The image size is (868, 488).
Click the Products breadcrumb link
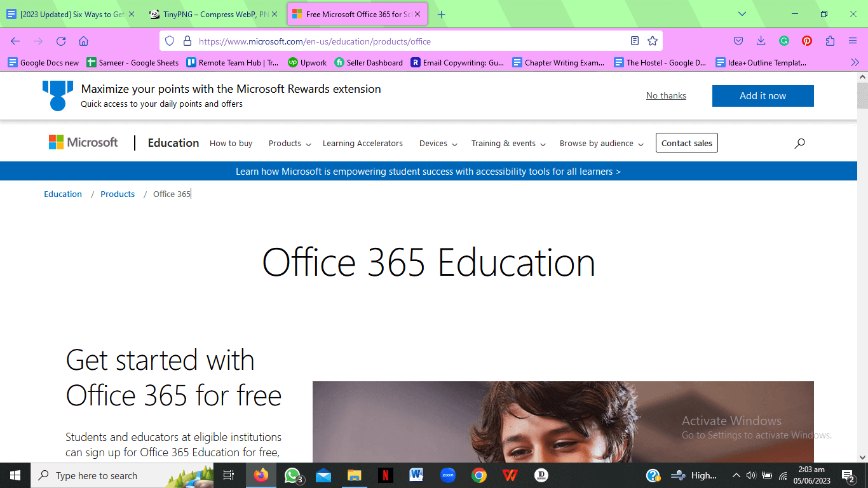pos(118,194)
